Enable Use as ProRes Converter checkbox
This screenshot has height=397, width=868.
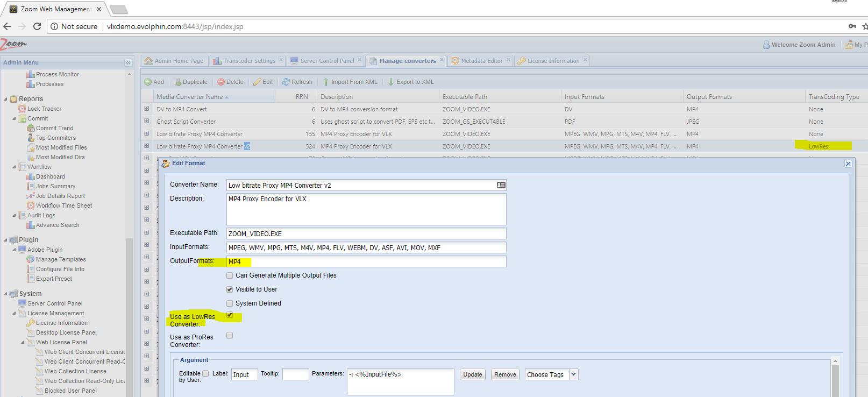(x=230, y=335)
